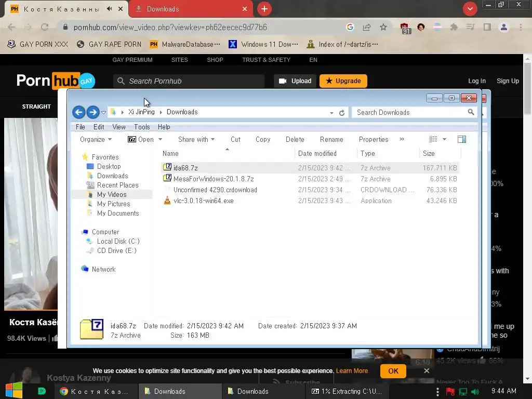
Task: Expand the Open dropdown arrow
Action: point(160,139)
